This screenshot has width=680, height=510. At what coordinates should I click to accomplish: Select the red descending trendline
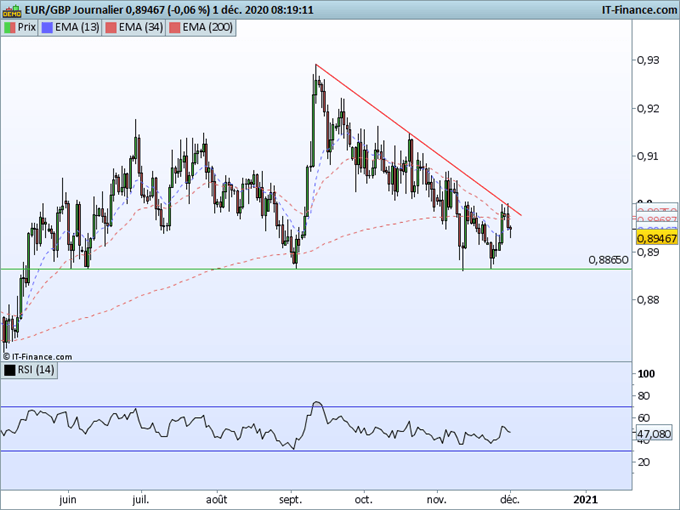(418, 140)
